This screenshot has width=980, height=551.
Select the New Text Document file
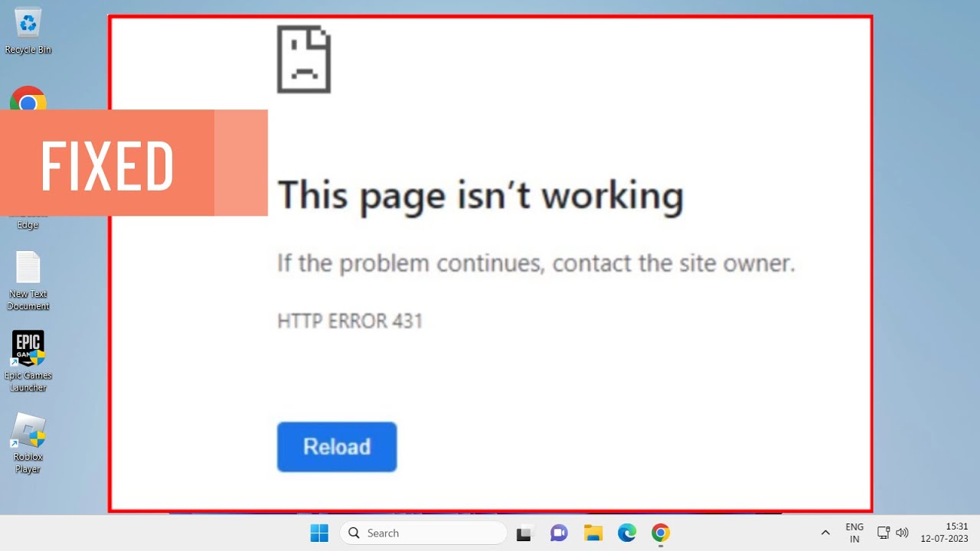[28, 281]
